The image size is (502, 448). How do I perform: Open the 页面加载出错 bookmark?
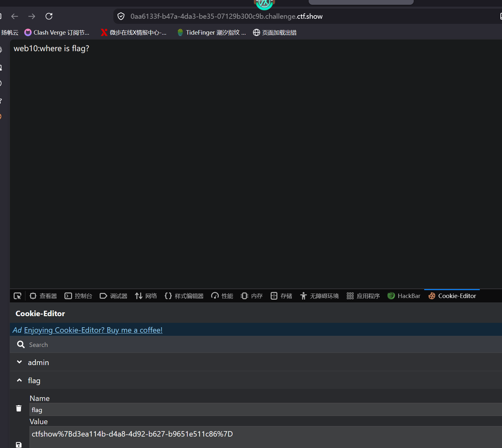(x=275, y=32)
